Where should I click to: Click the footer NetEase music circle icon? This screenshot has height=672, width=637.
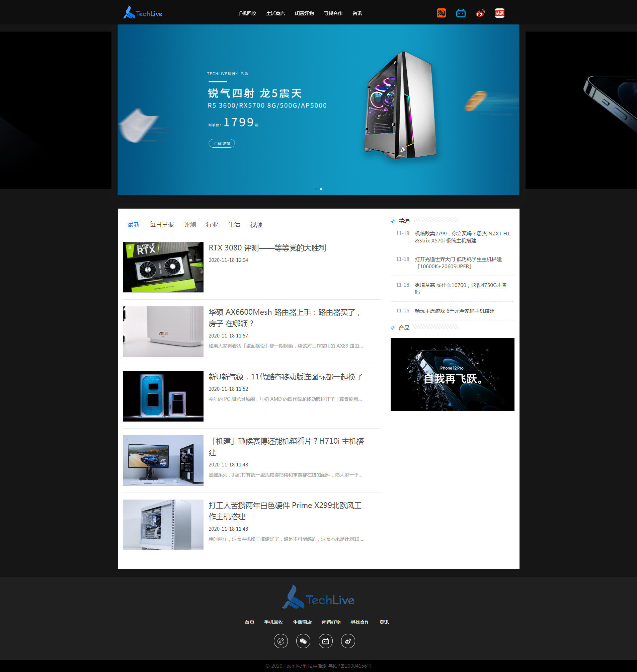click(x=281, y=641)
